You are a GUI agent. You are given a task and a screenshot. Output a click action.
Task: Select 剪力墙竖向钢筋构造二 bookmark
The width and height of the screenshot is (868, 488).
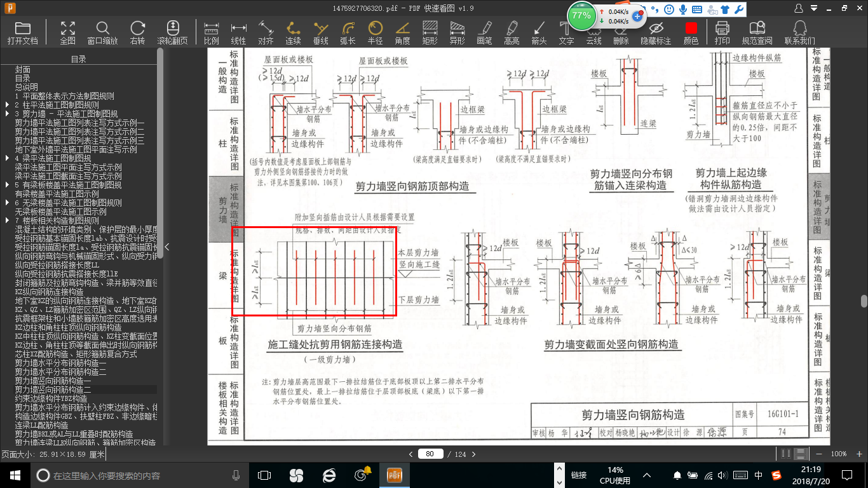pyautogui.click(x=53, y=389)
